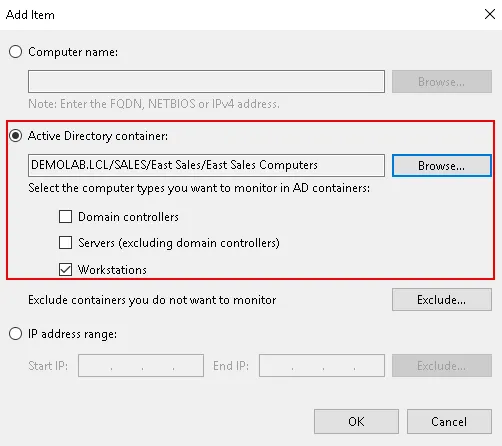Click the End IP address field
Image resolution: width=502 pixels, height=446 pixels.
click(322, 366)
